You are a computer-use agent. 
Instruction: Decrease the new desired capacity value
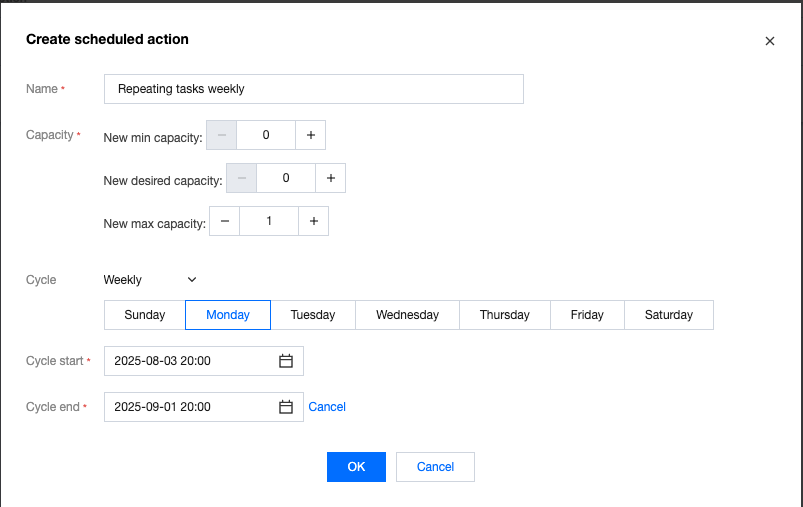tap(241, 178)
